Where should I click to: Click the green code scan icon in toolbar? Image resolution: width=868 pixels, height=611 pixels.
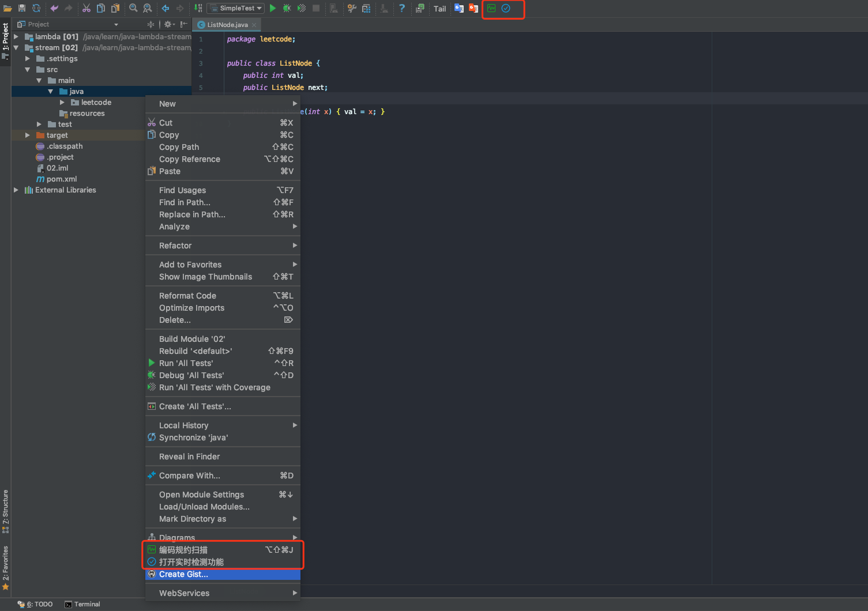click(x=491, y=8)
